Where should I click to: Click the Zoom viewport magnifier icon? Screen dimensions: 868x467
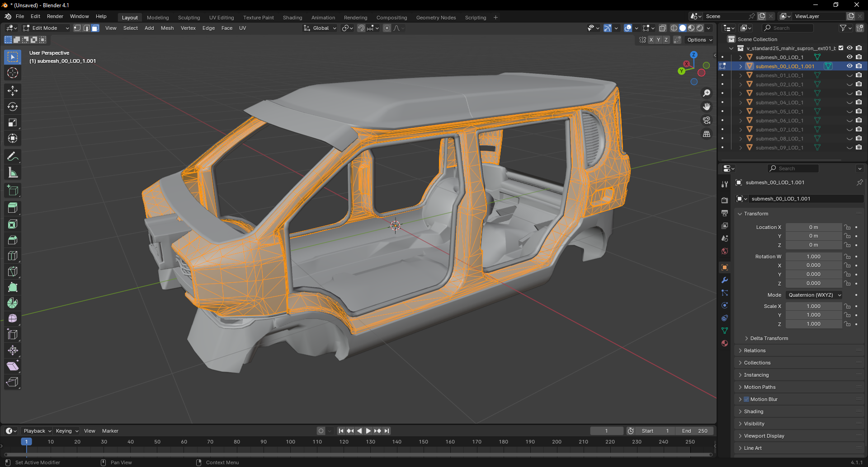click(707, 93)
